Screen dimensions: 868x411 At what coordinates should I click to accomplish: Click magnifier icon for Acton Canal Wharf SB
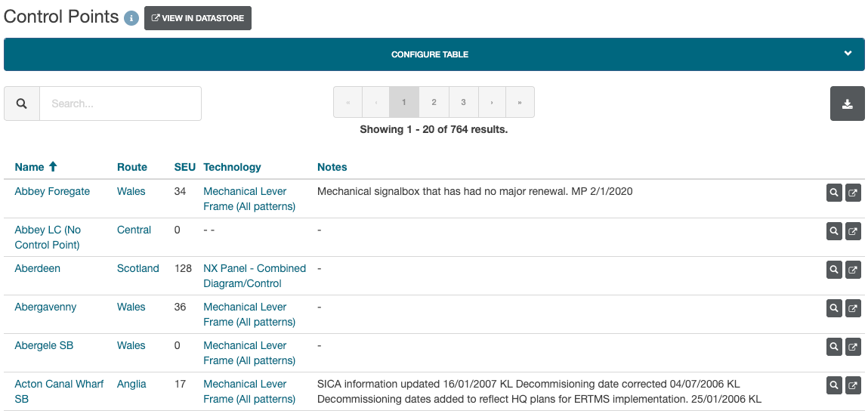pos(834,385)
